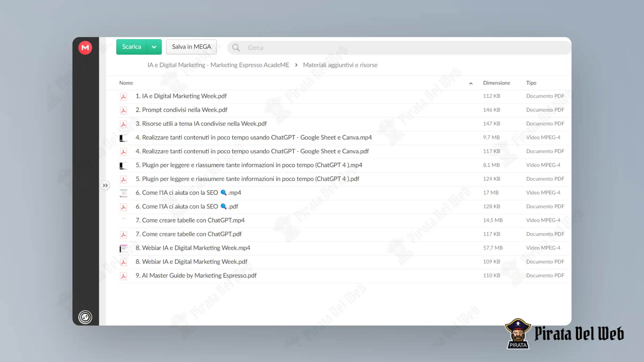This screenshot has width=644, height=362.
Task: Click the 146 KB size value
Action: click(x=492, y=110)
